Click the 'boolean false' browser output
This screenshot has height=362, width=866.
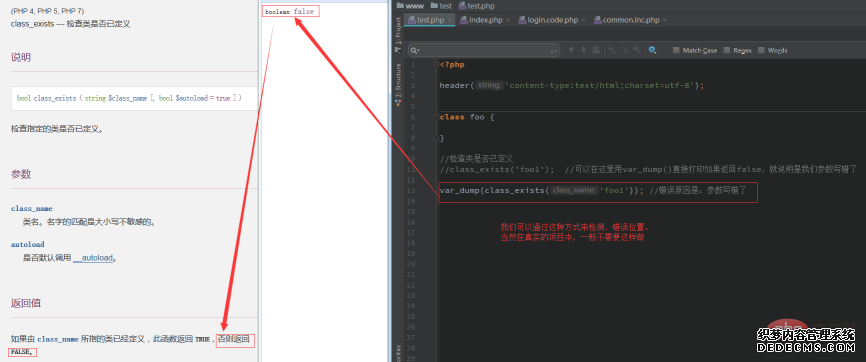(x=289, y=12)
